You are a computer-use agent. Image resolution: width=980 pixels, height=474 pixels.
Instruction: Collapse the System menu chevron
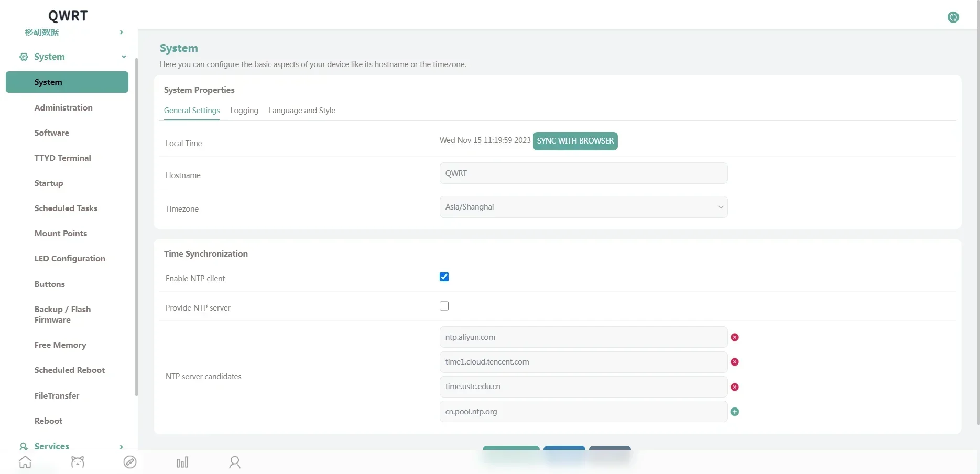124,57
